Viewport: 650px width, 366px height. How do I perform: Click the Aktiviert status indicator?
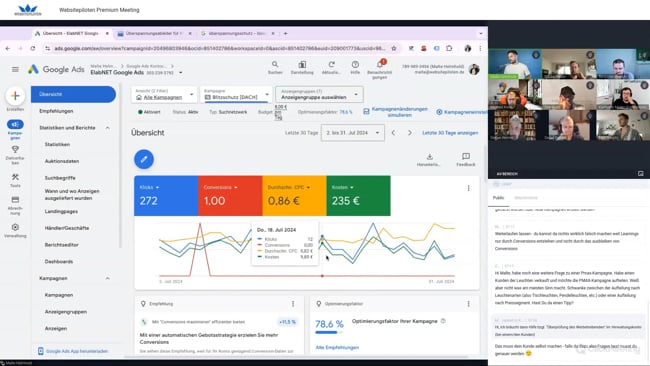(149, 112)
